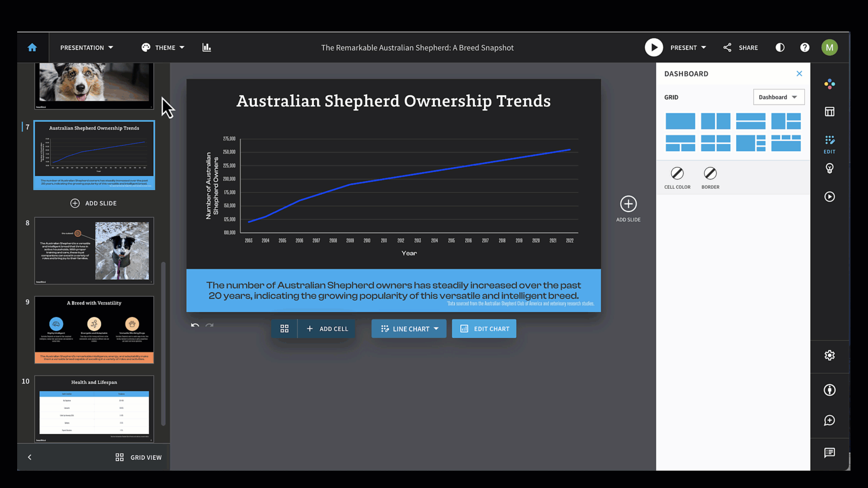Open the Dashboard grid dropdown
Viewport: 868px width, 488px height.
778,97
